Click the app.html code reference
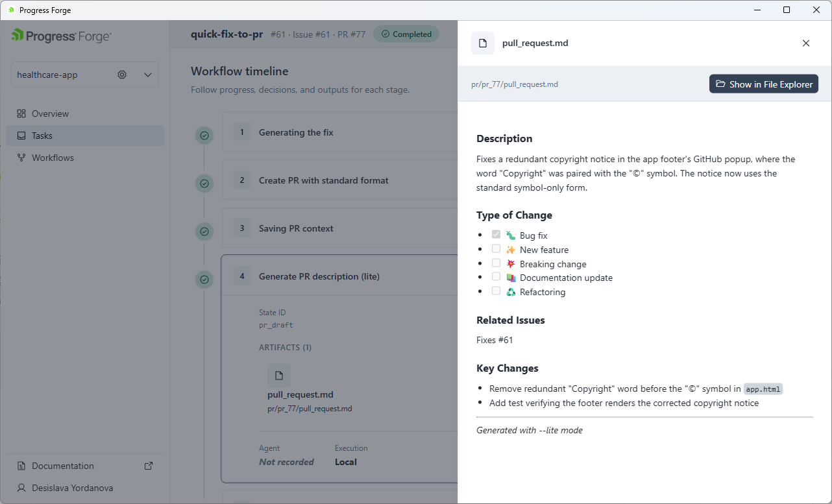832x504 pixels. pos(763,389)
